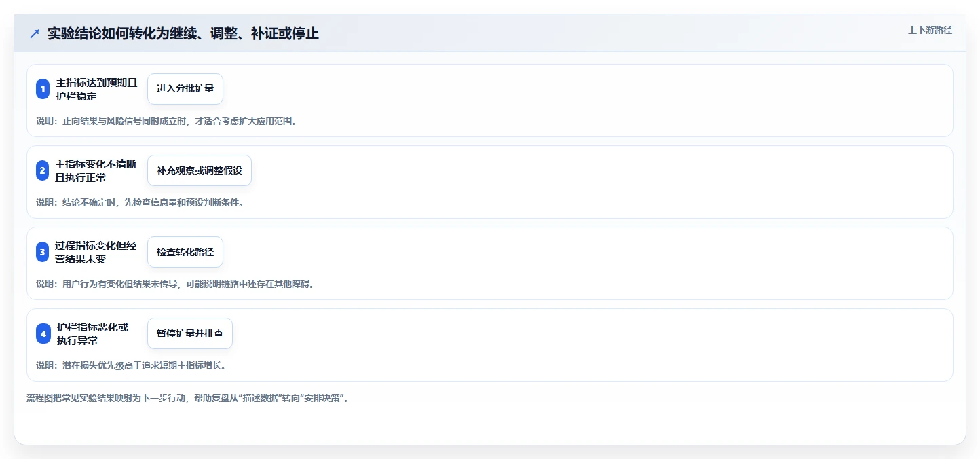Click the 检查转化路径 action button
980x459 pixels.
tap(185, 252)
